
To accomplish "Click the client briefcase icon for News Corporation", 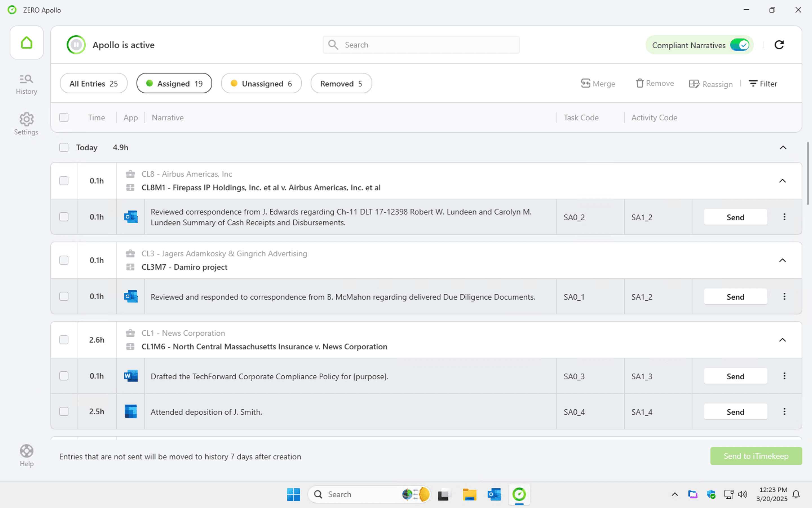I will pos(130,333).
